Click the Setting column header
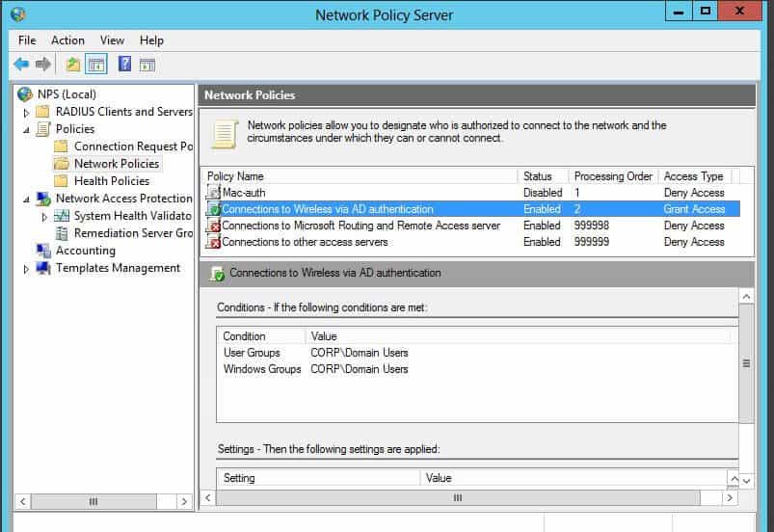 point(319,478)
